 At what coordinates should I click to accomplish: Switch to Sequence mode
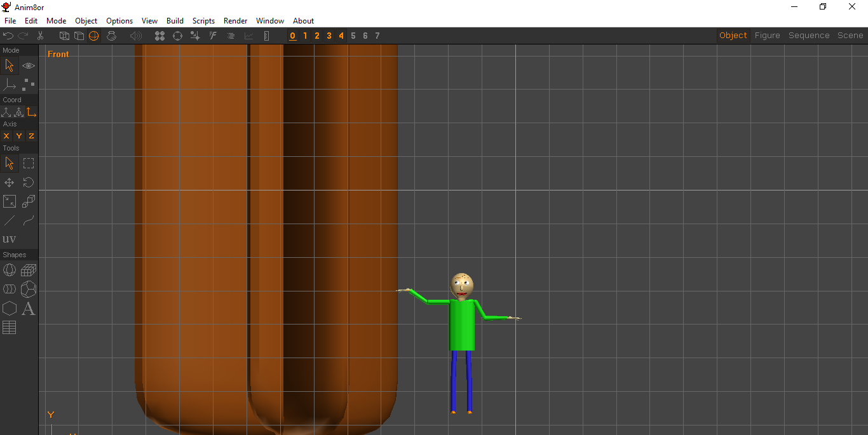point(809,35)
